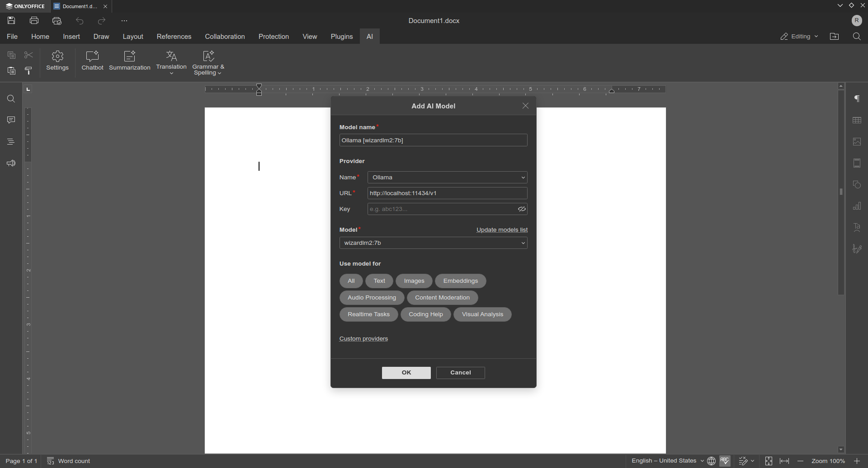Switch to the References tab
The width and height of the screenshot is (868, 468).
(x=174, y=37)
